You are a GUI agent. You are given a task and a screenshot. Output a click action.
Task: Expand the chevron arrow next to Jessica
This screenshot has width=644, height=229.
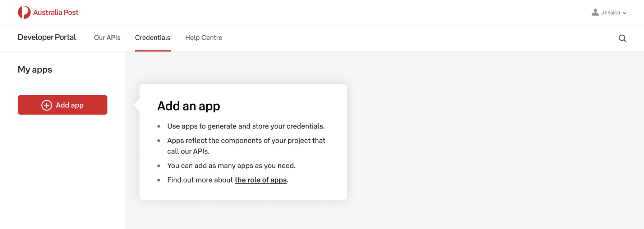[625, 13]
